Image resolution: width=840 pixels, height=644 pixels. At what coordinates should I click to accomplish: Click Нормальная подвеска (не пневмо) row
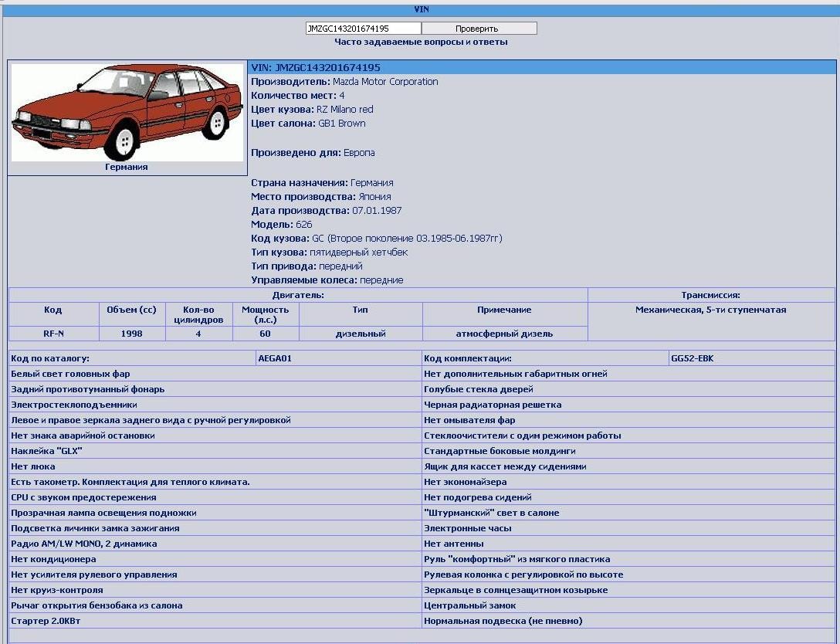click(628, 622)
